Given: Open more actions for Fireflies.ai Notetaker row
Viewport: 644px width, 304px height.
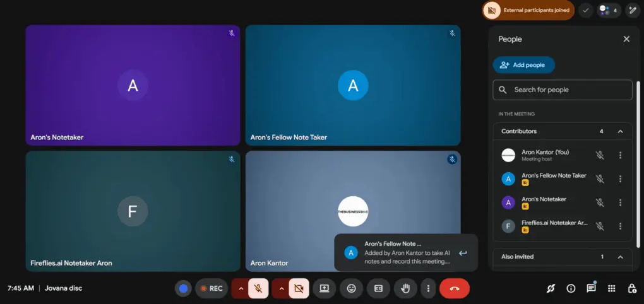Looking at the screenshot, I should [x=620, y=226].
